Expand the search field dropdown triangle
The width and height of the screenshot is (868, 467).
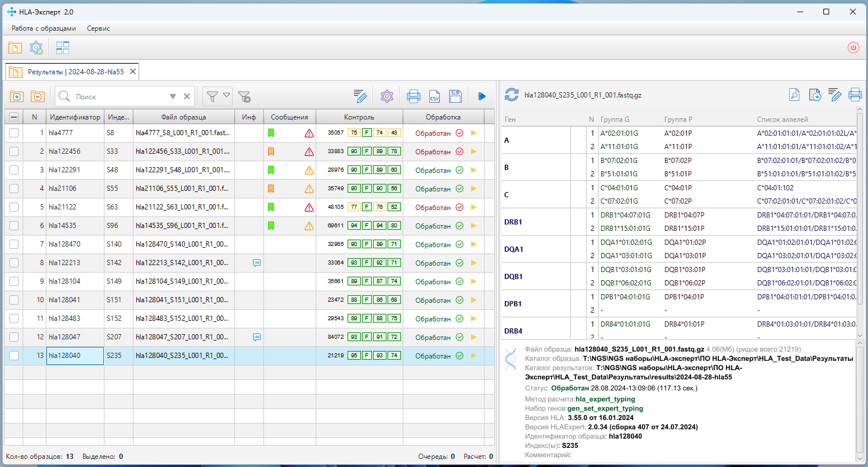click(173, 97)
